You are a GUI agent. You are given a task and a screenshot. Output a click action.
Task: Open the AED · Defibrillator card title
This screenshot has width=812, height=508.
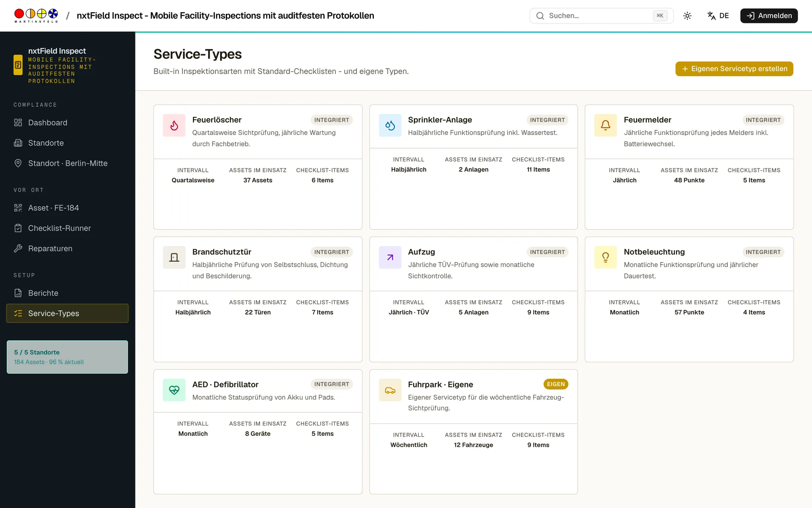[225, 384]
